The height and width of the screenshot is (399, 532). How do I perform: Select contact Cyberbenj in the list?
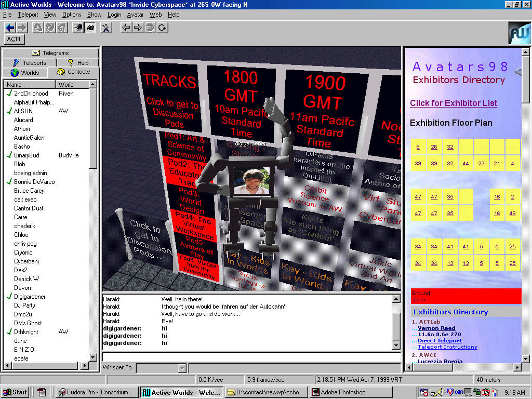tap(26, 261)
